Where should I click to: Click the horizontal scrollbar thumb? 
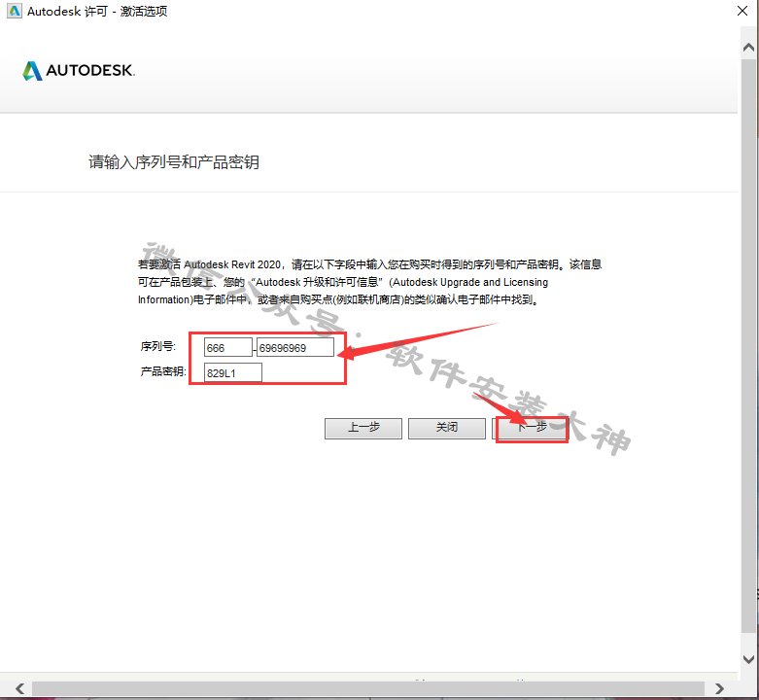(x=368, y=688)
